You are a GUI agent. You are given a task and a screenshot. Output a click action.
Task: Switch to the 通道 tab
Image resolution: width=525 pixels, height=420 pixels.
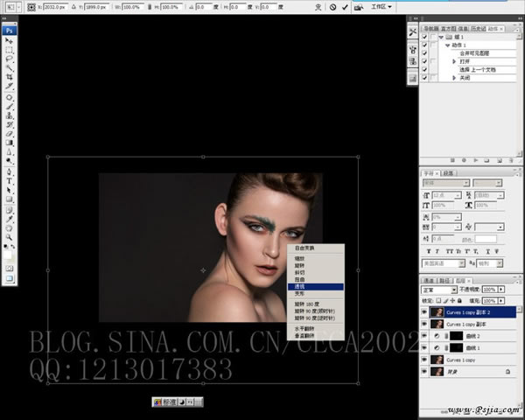(x=429, y=281)
